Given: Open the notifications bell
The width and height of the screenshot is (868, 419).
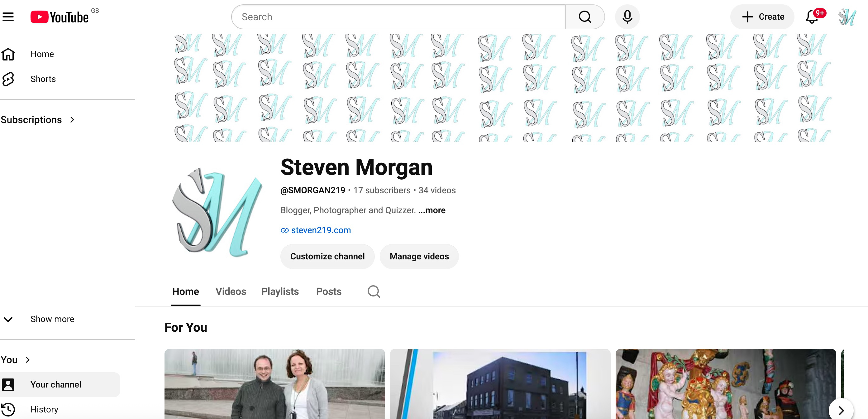Looking at the screenshot, I should click(x=812, y=17).
